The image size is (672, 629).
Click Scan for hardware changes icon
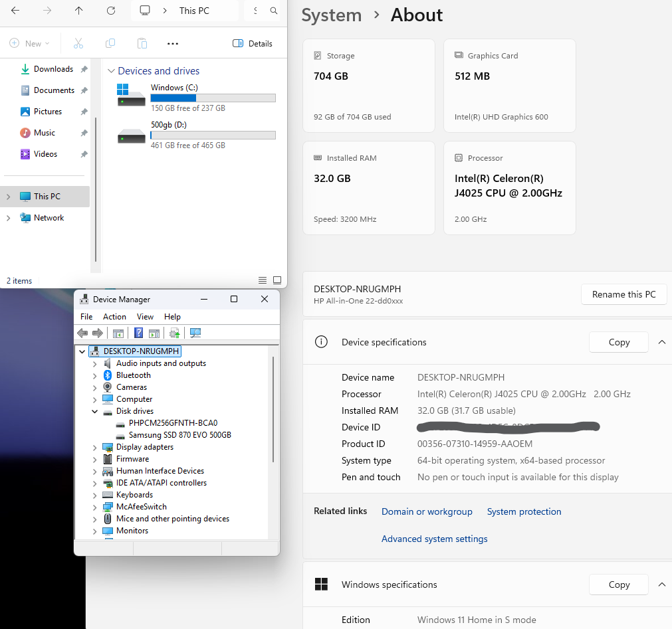tap(195, 333)
